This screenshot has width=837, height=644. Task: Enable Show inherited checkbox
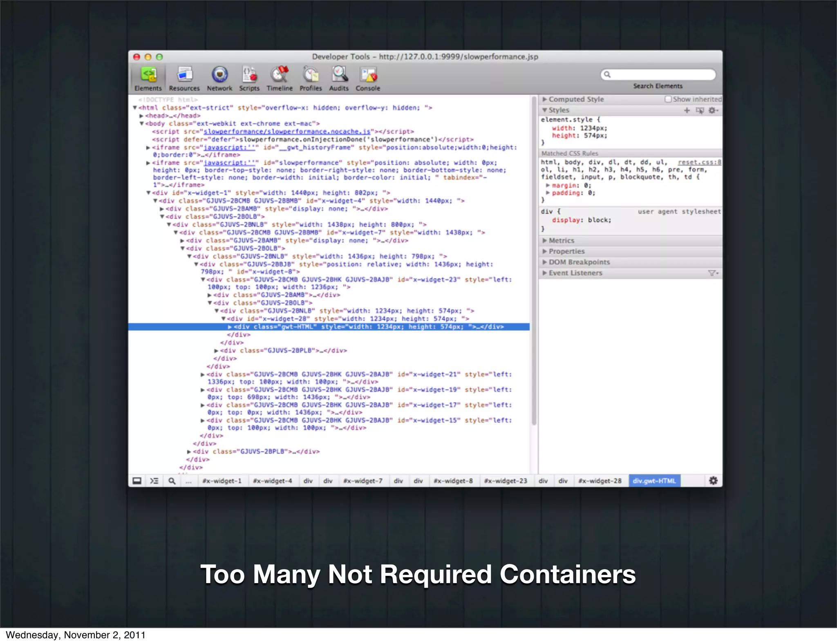pos(668,99)
